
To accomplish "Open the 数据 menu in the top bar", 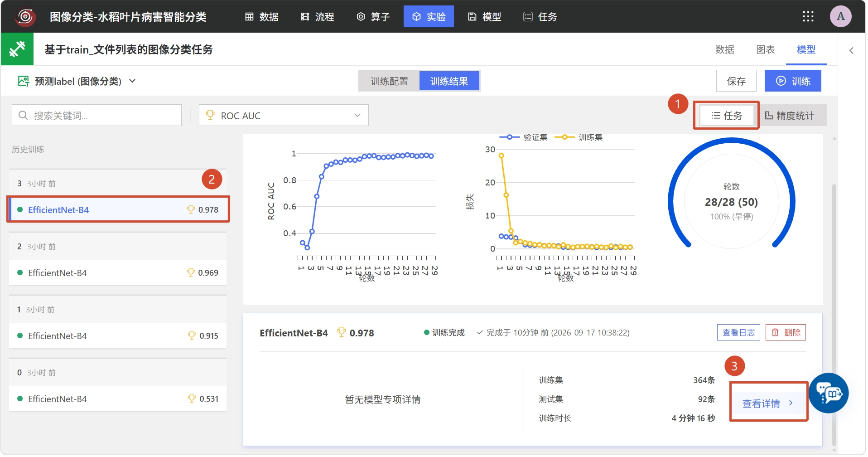I will coord(262,17).
